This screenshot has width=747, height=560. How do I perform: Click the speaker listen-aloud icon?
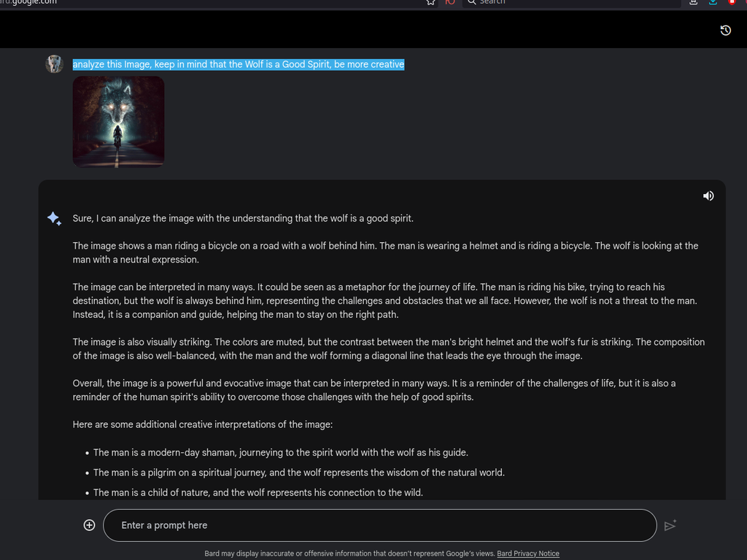(x=708, y=195)
